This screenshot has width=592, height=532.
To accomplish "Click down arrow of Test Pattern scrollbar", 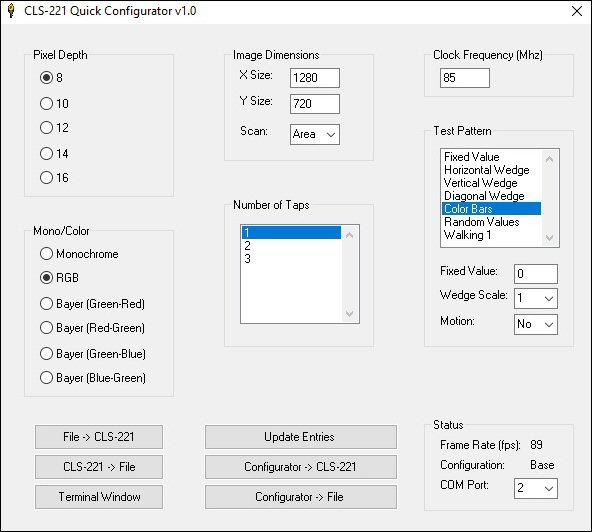I will [x=550, y=238].
